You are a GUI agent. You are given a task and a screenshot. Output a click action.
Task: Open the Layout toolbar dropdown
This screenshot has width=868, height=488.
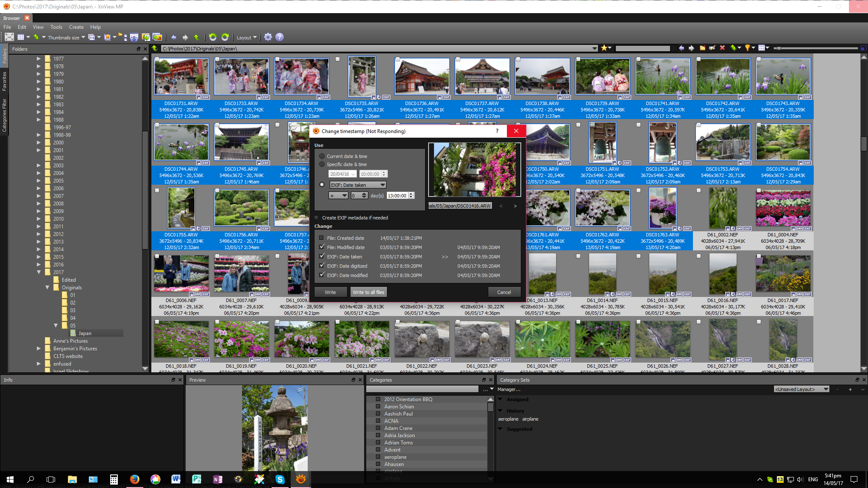coord(246,38)
